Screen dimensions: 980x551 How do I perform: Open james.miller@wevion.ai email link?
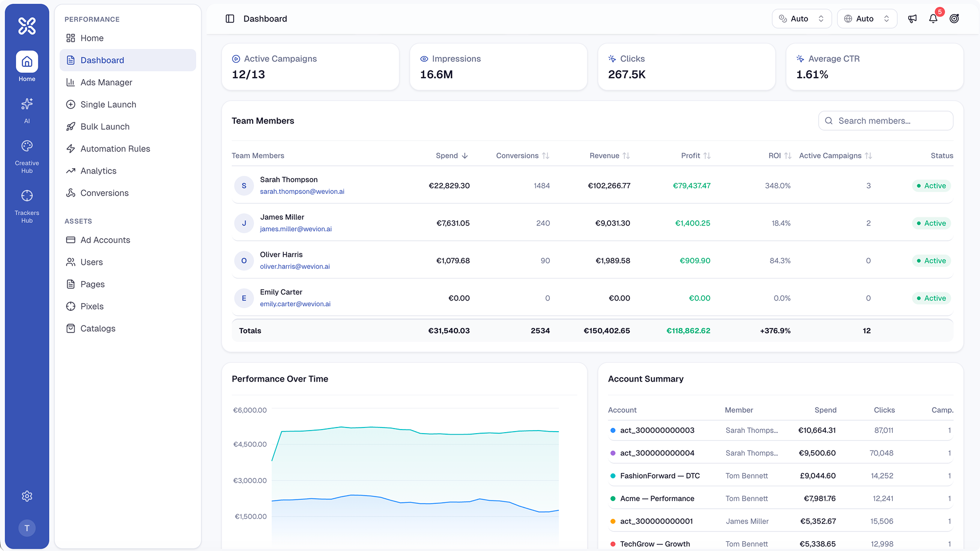tap(296, 229)
